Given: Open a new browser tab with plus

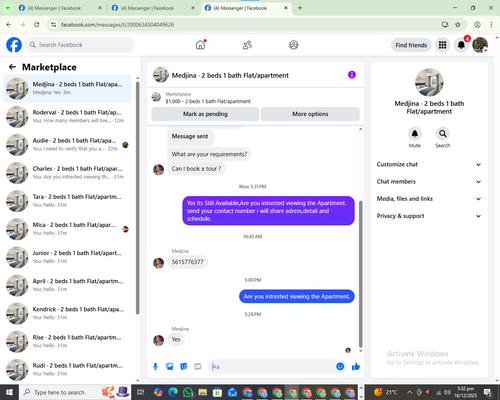Looking at the screenshot, I should click(300, 8).
